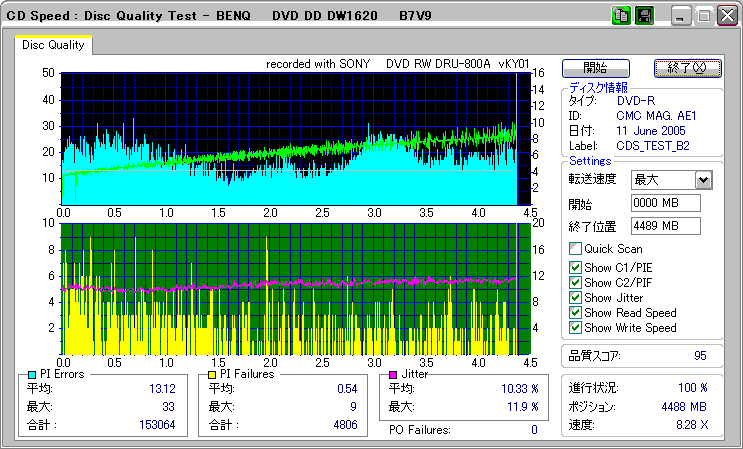Minimize the CD Speed window
The width and height of the screenshot is (743, 449).
(x=682, y=17)
